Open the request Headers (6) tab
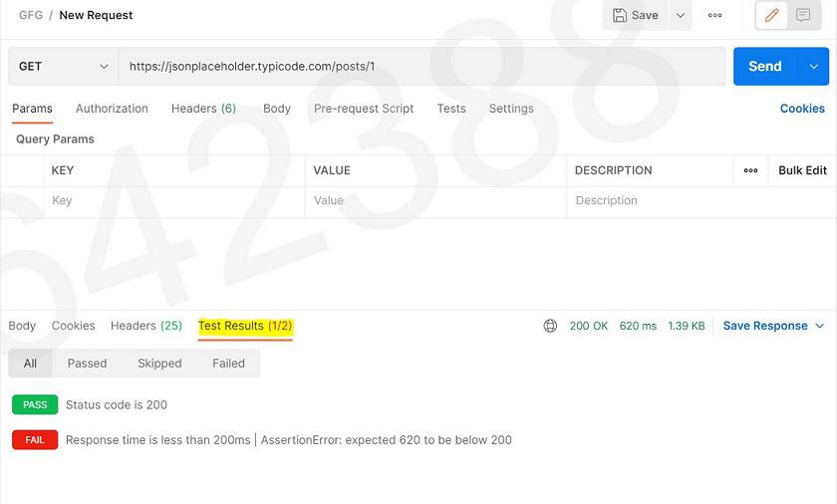This screenshot has width=837, height=504. click(x=203, y=109)
